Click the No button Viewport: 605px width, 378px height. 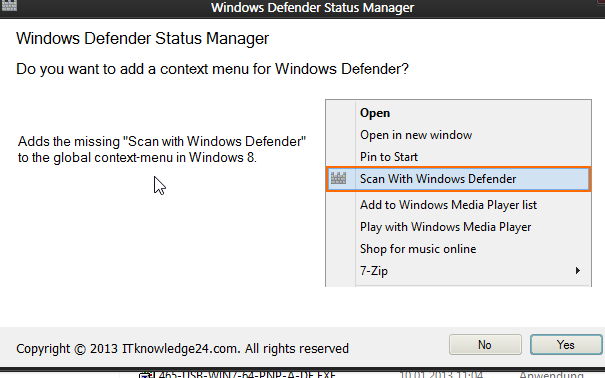485,344
